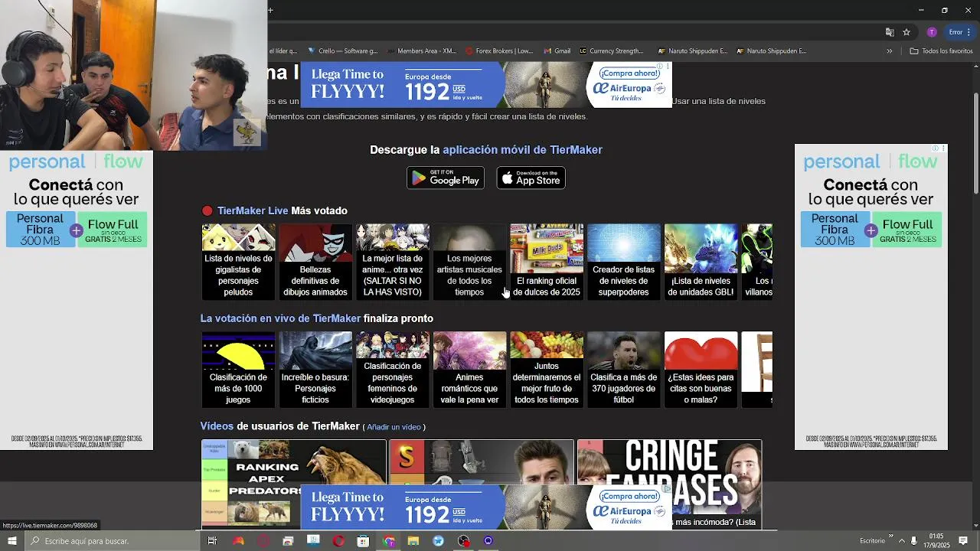Open Creador de listas de superpoderes card
This screenshot has width=980, height=551.
(624, 261)
